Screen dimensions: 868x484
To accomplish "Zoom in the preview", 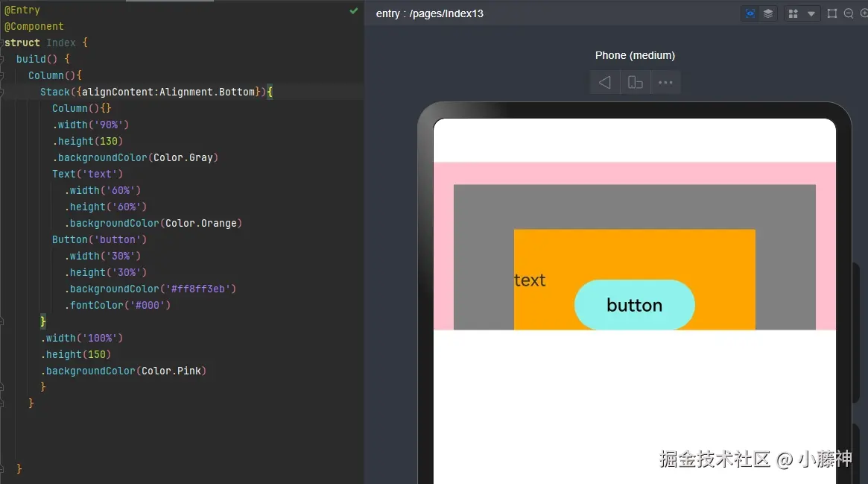I will [865, 14].
